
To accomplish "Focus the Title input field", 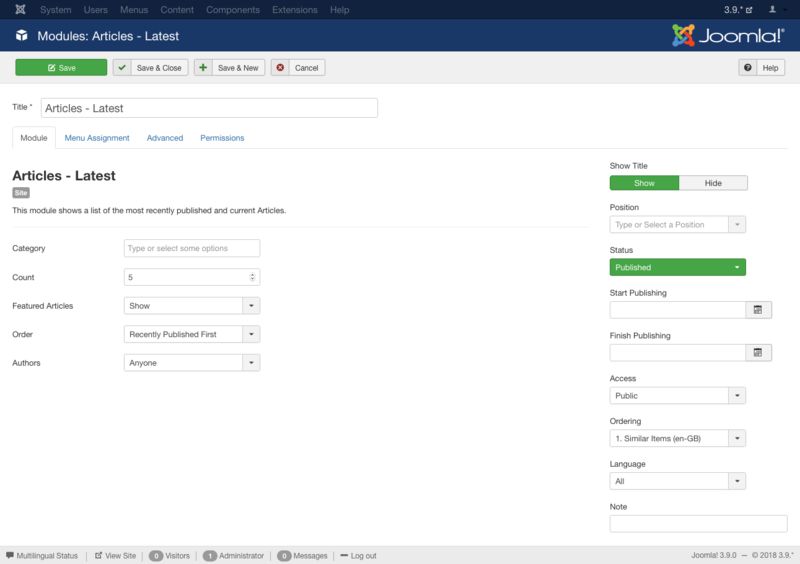I will [x=209, y=108].
